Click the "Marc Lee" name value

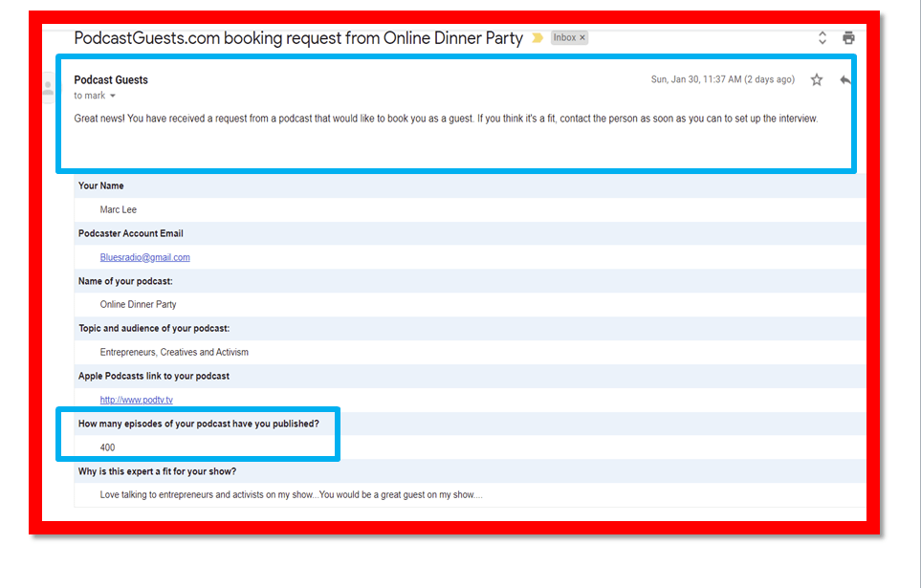coord(119,209)
